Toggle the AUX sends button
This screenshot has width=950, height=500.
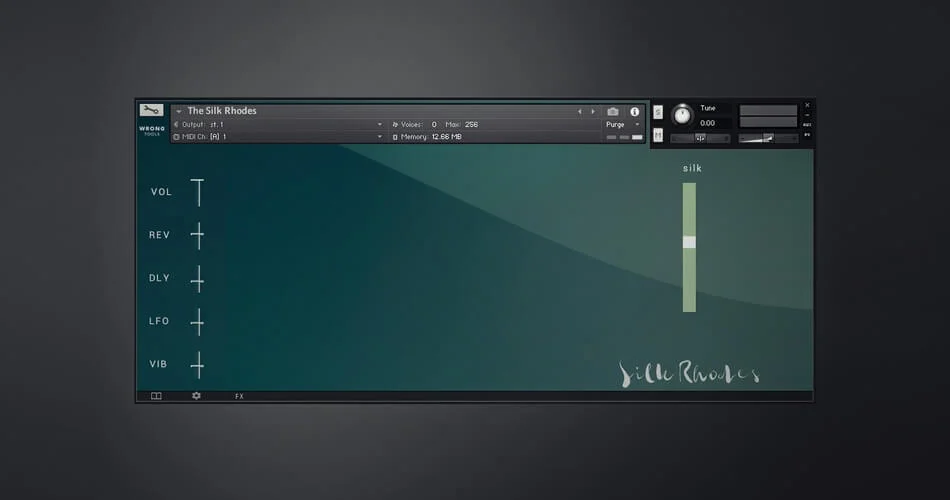(807, 125)
